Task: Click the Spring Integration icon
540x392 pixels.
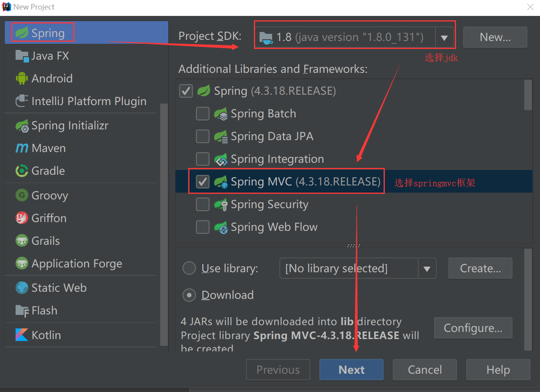Action: [x=221, y=159]
